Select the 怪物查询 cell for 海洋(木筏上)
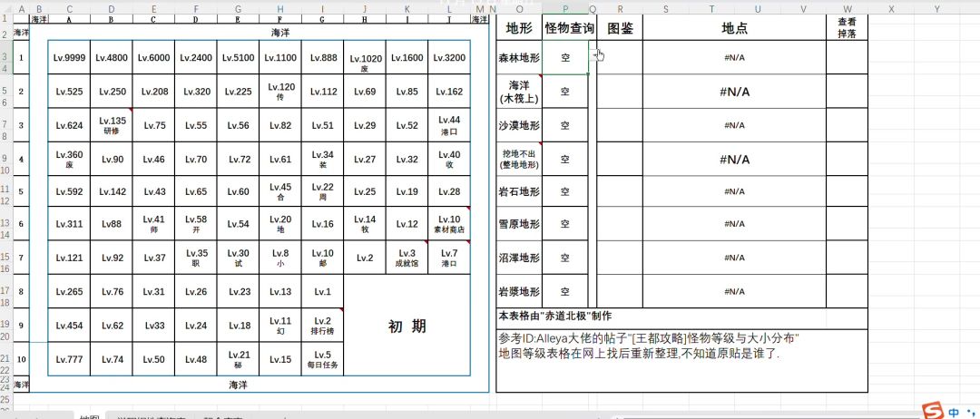The width and height of the screenshot is (980, 419). pyautogui.click(x=564, y=92)
